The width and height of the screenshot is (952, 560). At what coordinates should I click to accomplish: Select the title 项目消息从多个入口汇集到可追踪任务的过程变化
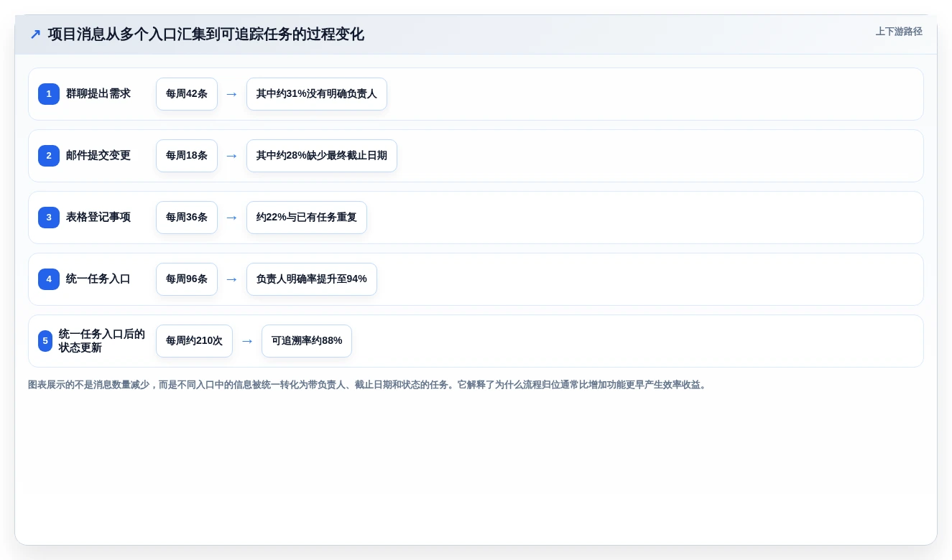coord(206,34)
